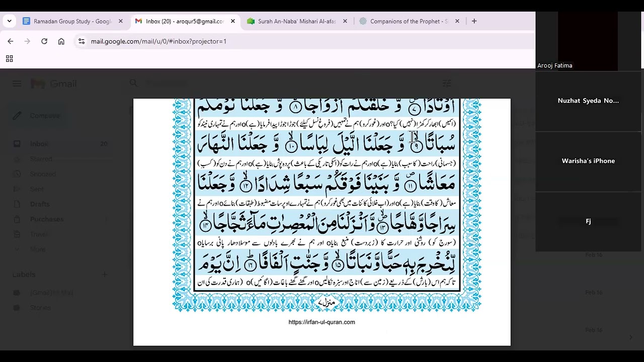Select Fj participant tile
This screenshot has width=644, height=362.
pyautogui.click(x=588, y=221)
